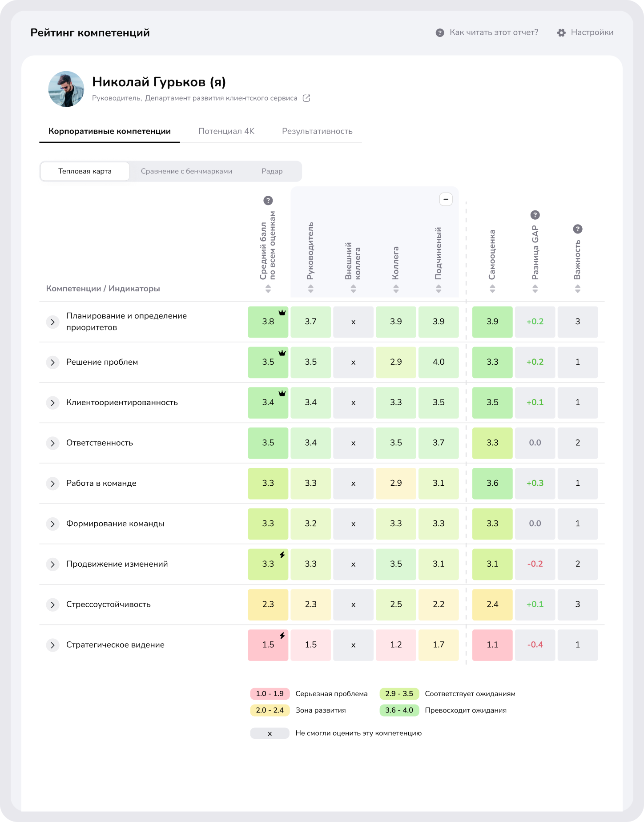Click the question mark above 'Важность' column
The width and height of the screenshot is (644, 822).
coord(578,229)
